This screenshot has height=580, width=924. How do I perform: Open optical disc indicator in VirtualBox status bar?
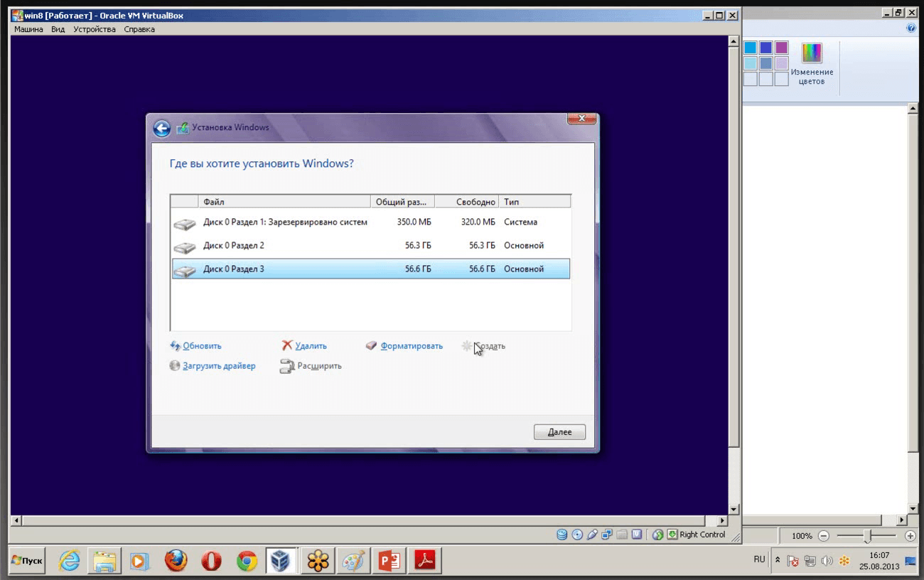(x=577, y=535)
